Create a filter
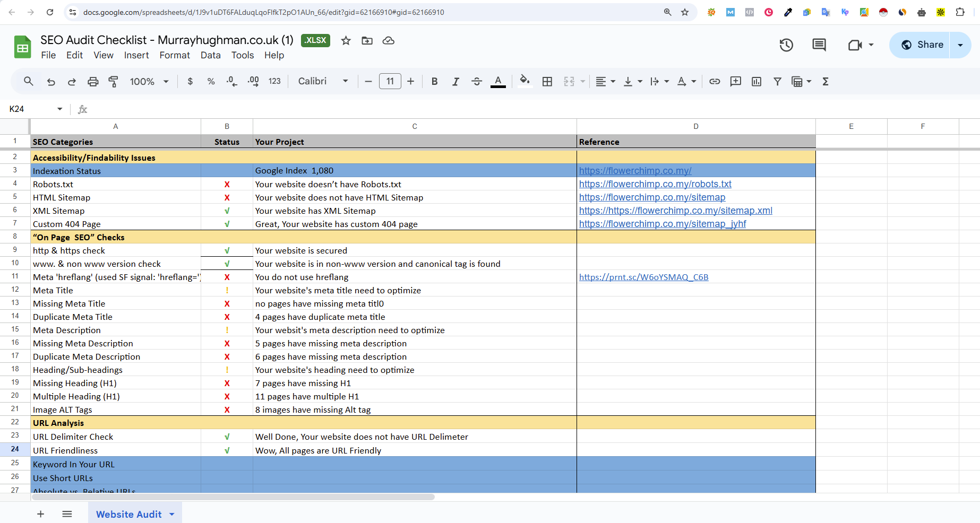This screenshot has width=980, height=523. coord(777,81)
